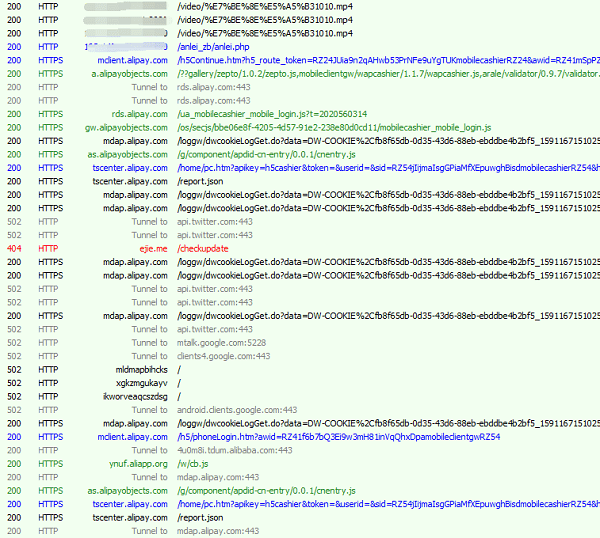Image resolution: width=600 pixels, height=538 pixels.
Task: Select the android.clients.google.com:443 tunnel row
Action: [x=300, y=410]
